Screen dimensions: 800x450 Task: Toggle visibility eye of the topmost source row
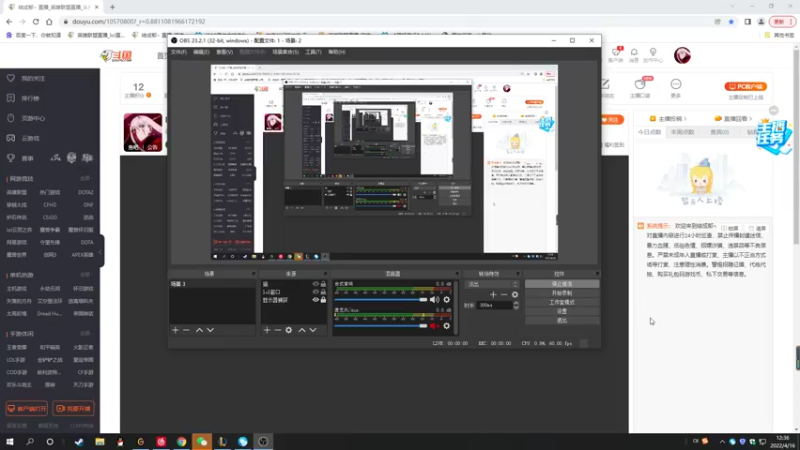[x=315, y=284]
